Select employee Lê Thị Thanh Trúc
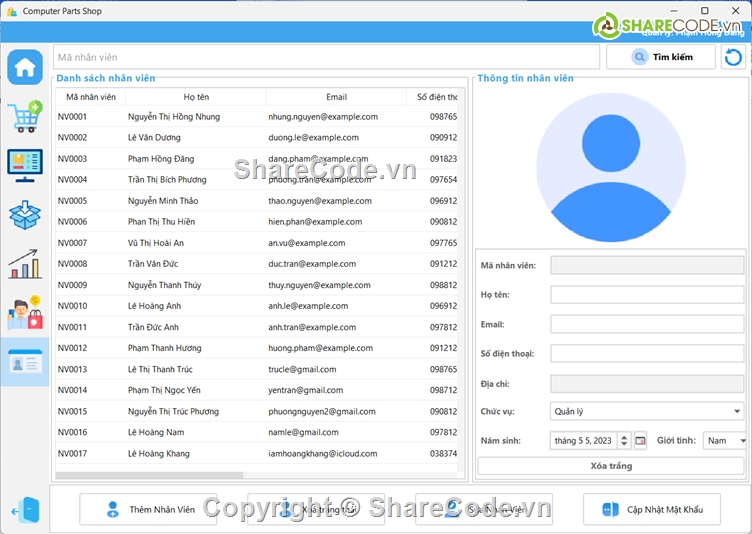Viewport: 752px width, 534px height. coord(160,369)
